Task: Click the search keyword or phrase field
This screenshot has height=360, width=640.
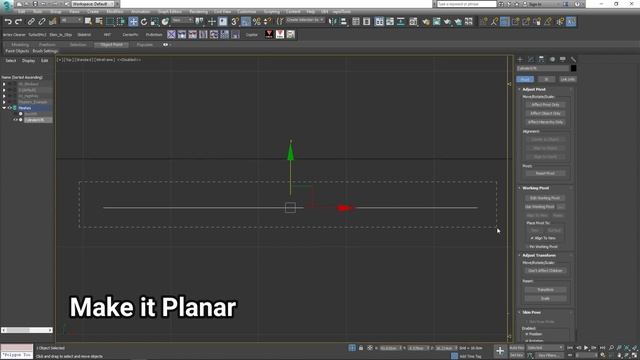Action: 467,4
